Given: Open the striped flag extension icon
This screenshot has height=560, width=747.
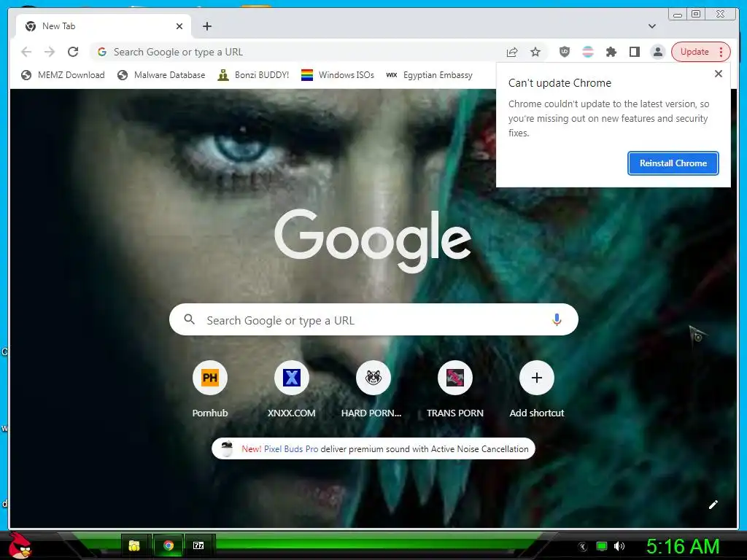Looking at the screenshot, I should point(588,52).
